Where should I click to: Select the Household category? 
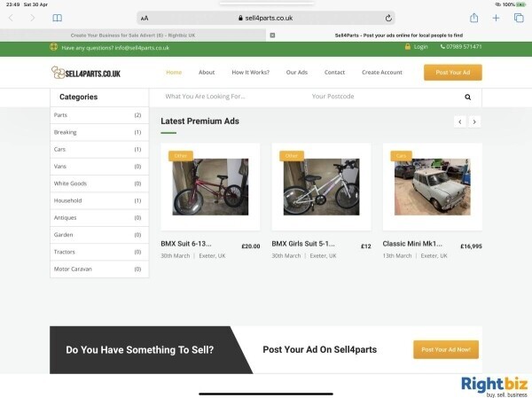coord(99,201)
